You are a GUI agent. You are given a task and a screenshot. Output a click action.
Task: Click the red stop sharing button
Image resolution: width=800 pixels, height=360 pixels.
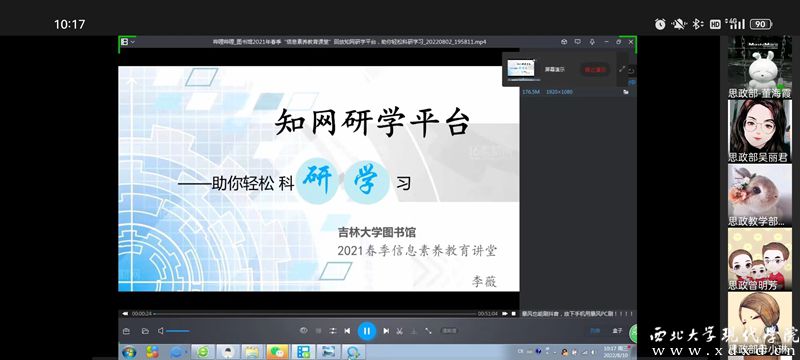594,69
